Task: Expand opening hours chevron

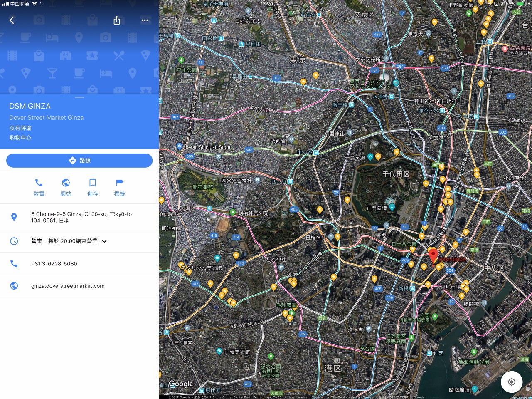Action: point(104,241)
